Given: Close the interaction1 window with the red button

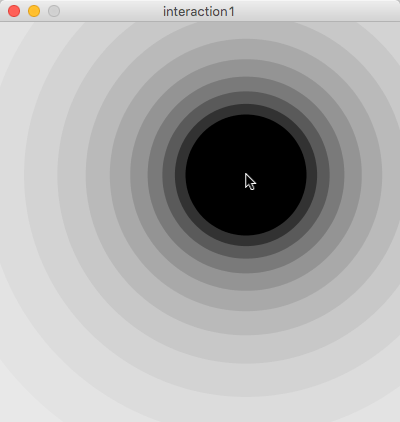Looking at the screenshot, I should click(x=14, y=11).
